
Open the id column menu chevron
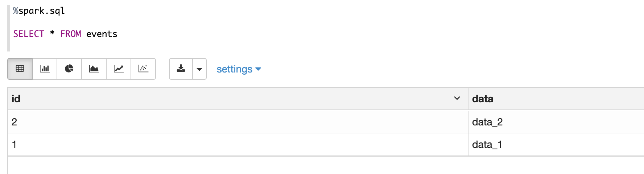point(457,98)
